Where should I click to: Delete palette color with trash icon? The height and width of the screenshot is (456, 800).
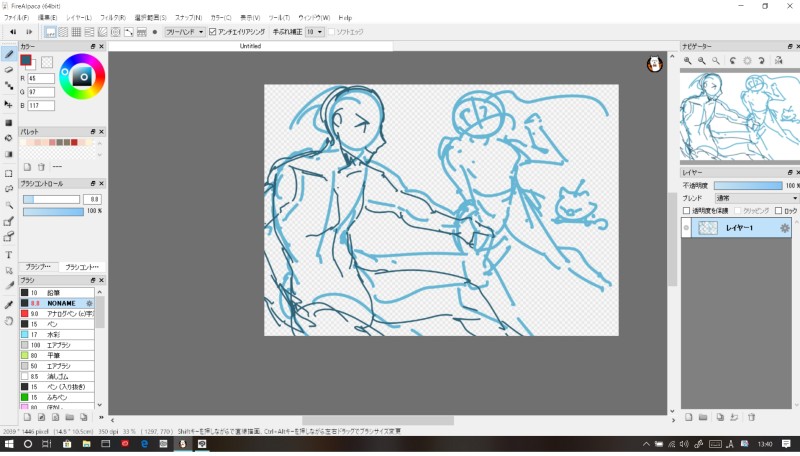coord(41,167)
